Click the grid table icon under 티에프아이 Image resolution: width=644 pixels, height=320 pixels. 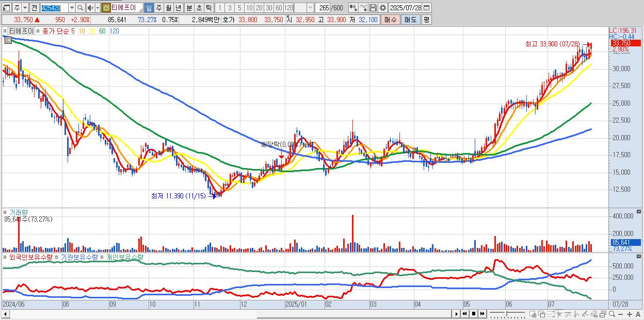[8, 40]
